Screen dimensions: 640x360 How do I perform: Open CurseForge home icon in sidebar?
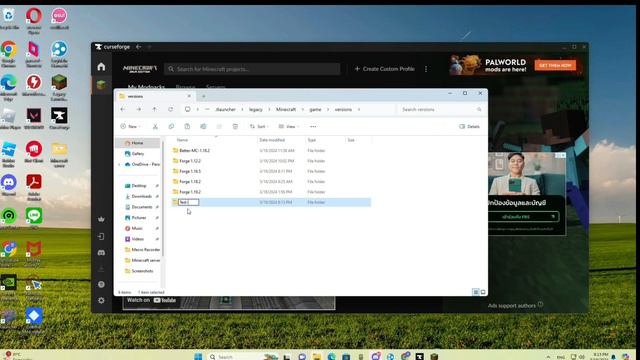[x=101, y=67]
